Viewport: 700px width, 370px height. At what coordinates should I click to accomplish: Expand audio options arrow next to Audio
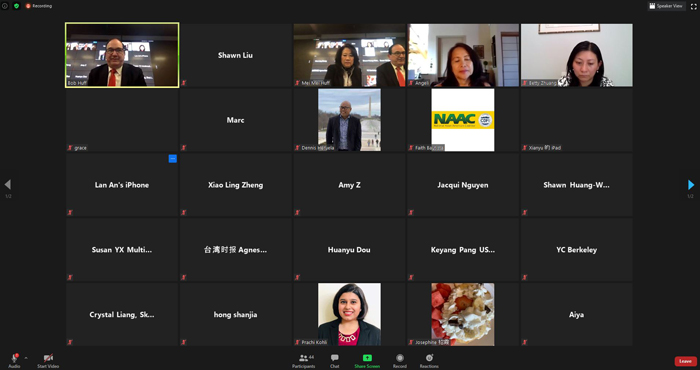tap(26, 358)
